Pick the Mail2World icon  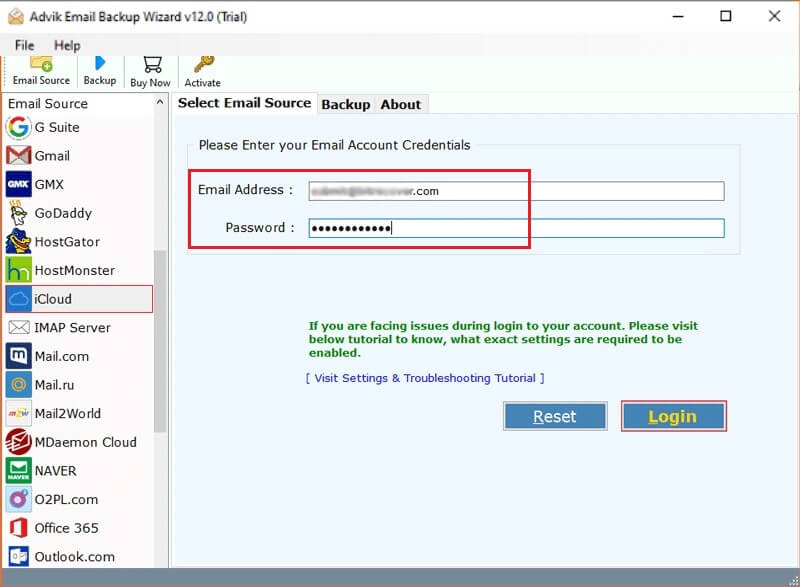(18, 413)
